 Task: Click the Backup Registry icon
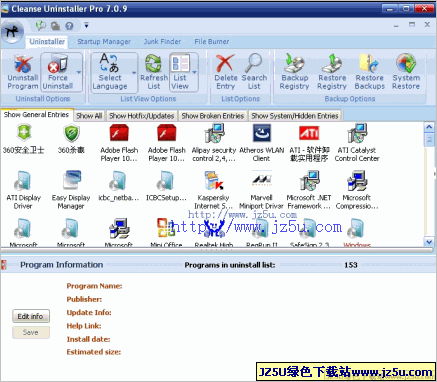click(x=294, y=63)
